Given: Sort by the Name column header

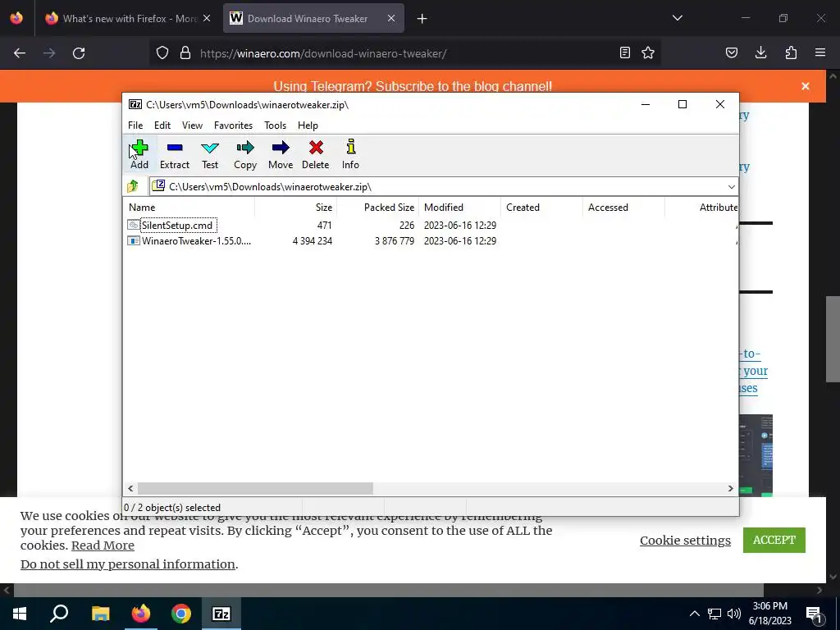Looking at the screenshot, I should click(189, 208).
